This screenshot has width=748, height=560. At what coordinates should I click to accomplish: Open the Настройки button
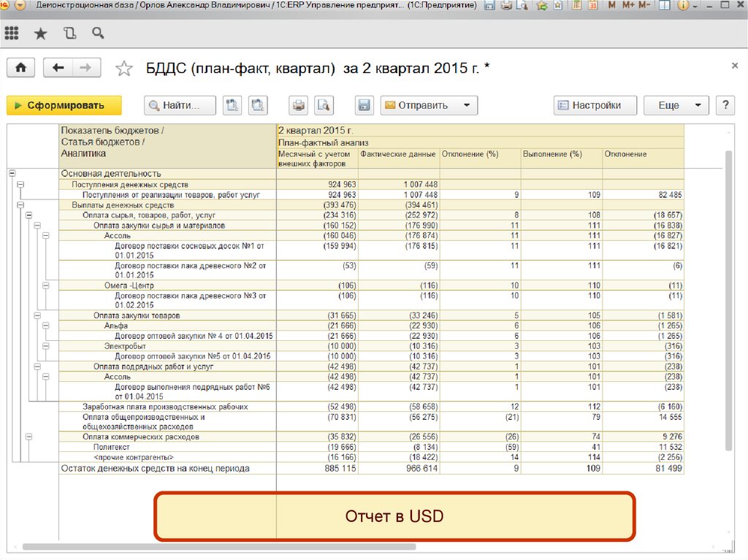tap(595, 105)
